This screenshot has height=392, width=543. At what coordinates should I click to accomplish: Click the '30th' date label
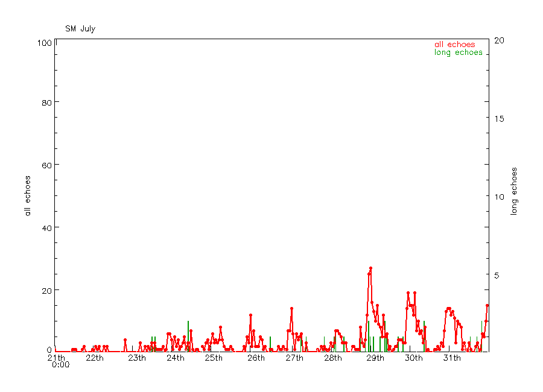(x=413, y=358)
